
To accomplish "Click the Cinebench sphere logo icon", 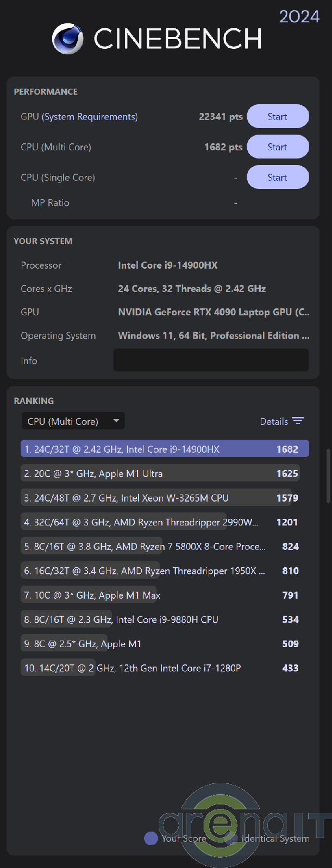I will click(x=68, y=39).
